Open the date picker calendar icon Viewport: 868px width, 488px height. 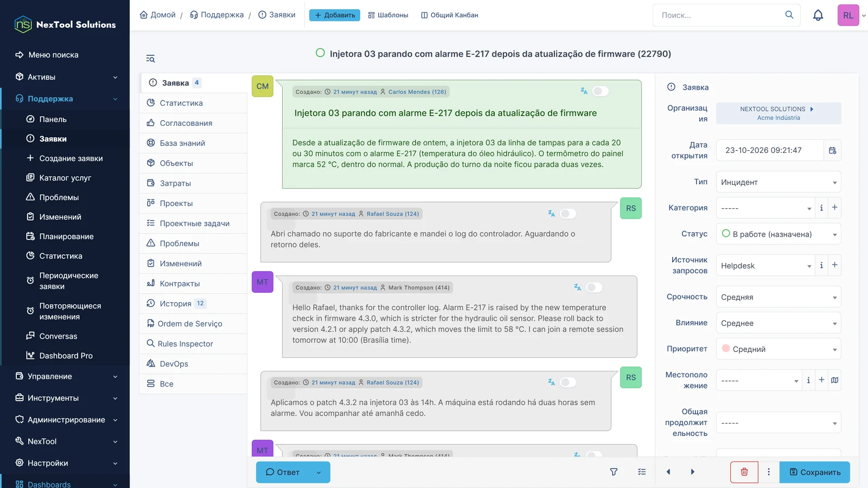click(x=832, y=150)
